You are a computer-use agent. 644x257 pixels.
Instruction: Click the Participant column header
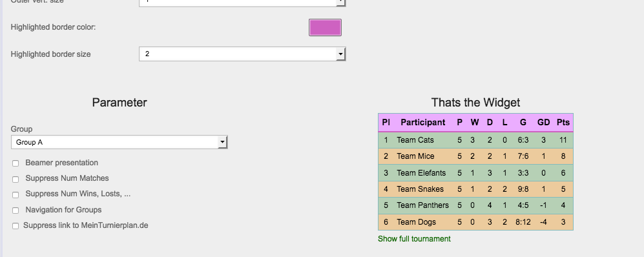click(422, 122)
